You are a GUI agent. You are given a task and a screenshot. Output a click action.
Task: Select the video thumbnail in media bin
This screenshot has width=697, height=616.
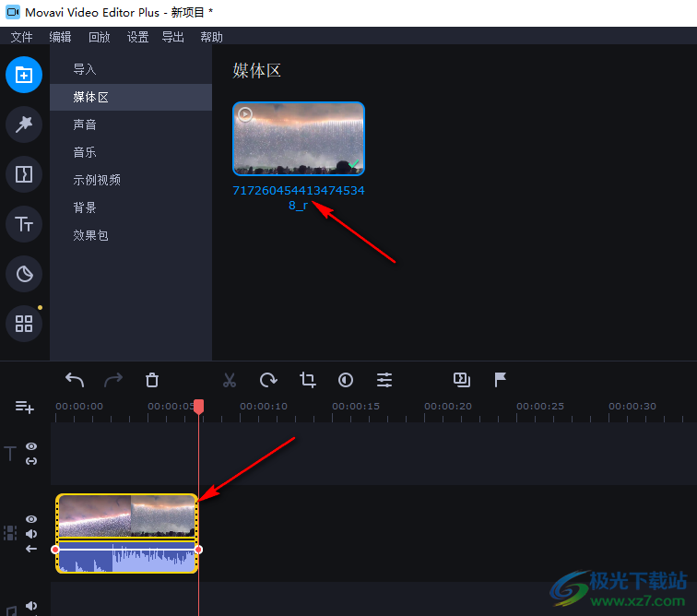(298, 138)
